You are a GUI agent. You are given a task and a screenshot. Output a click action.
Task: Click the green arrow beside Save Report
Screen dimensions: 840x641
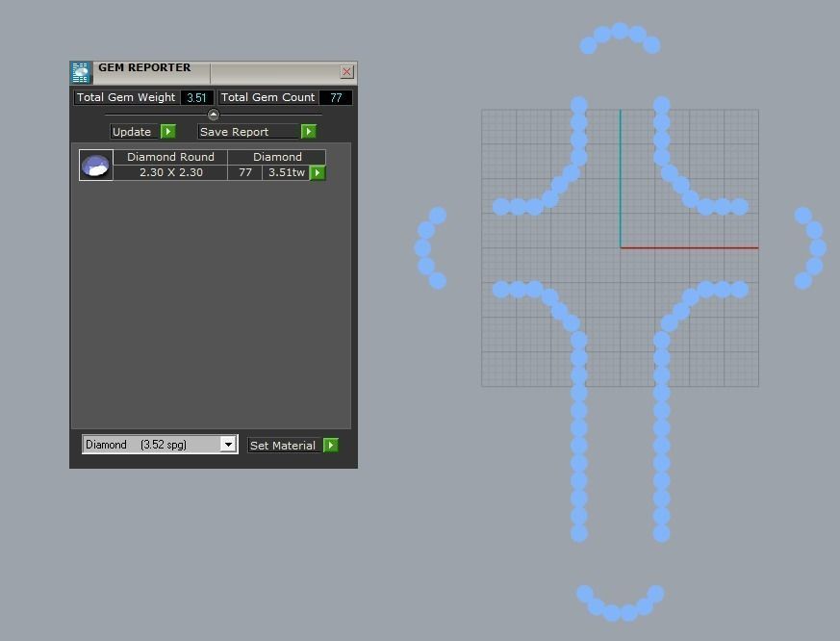(309, 131)
